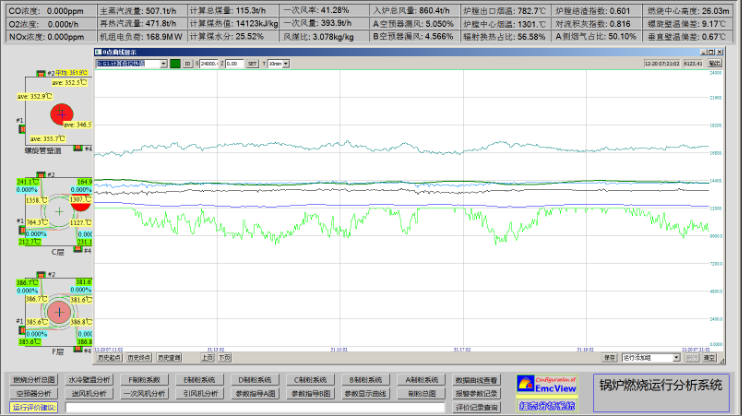
Task: Open the 引风机分析 screen
Action: (199, 393)
